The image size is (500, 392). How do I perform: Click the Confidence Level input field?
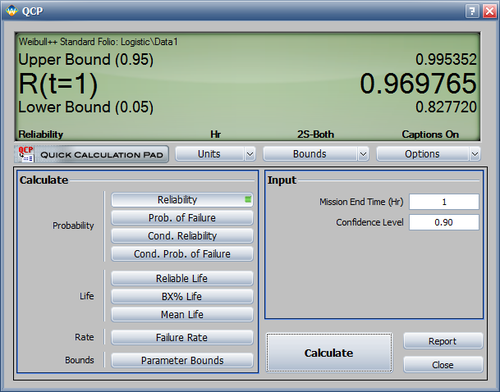(444, 222)
